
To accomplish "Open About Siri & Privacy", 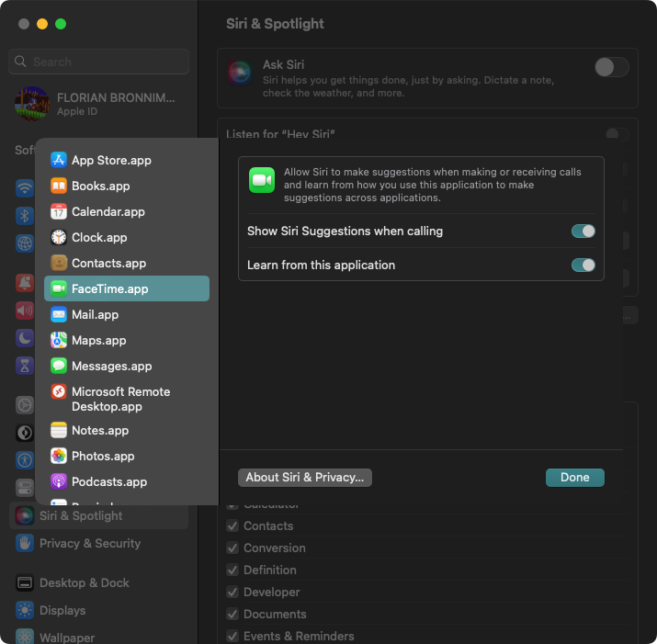I will (305, 477).
